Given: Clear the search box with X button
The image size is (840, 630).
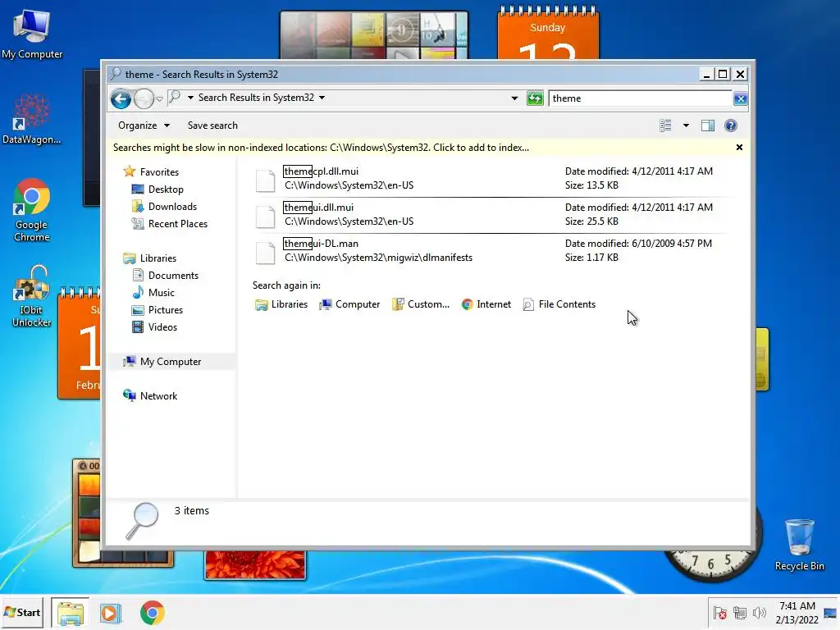Looking at the screenshot, I should 741,98.
